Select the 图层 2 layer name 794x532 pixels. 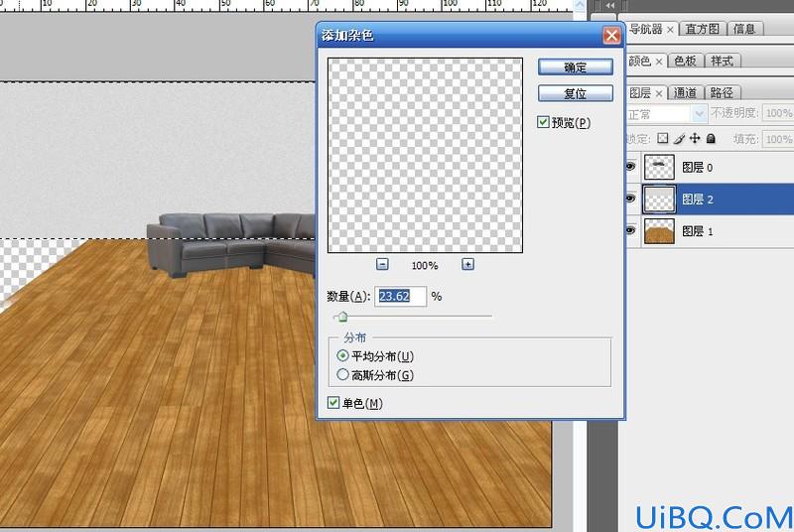tap(698, 199)
